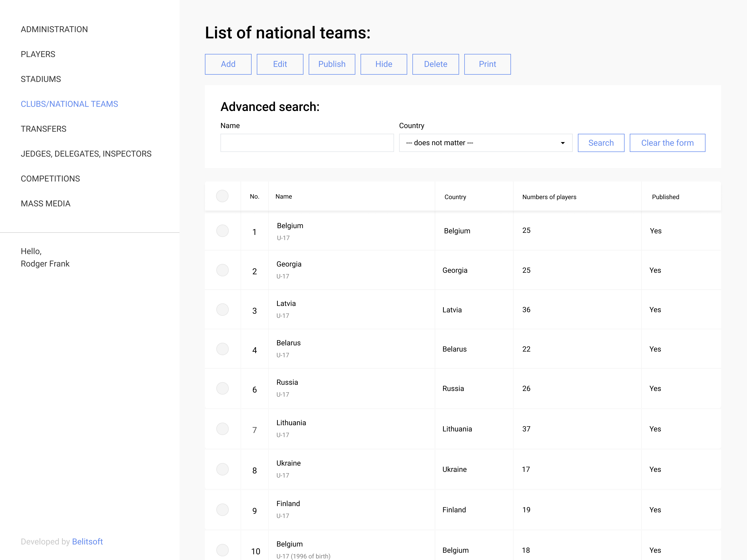
Task: Click the No. column header
Action: [255, 197]
